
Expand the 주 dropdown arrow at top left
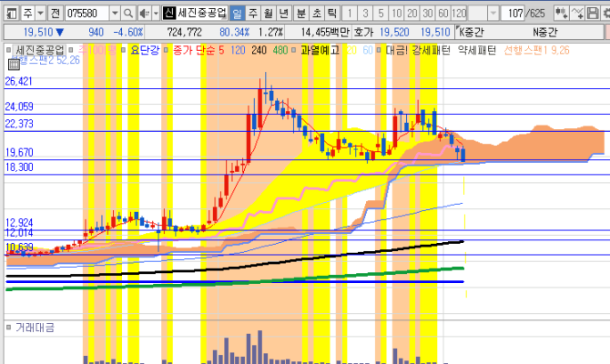coord(40,15)
